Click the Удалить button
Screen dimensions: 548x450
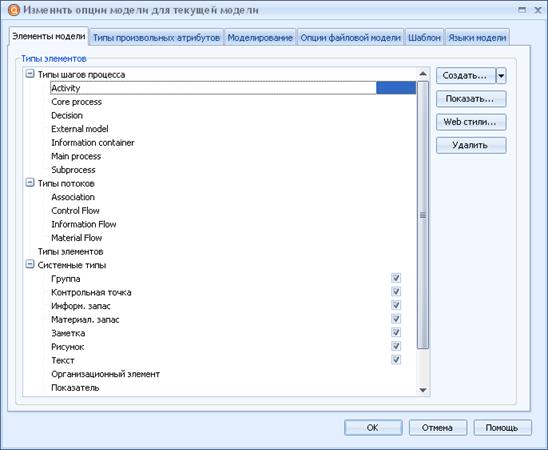tap(471, 145)
